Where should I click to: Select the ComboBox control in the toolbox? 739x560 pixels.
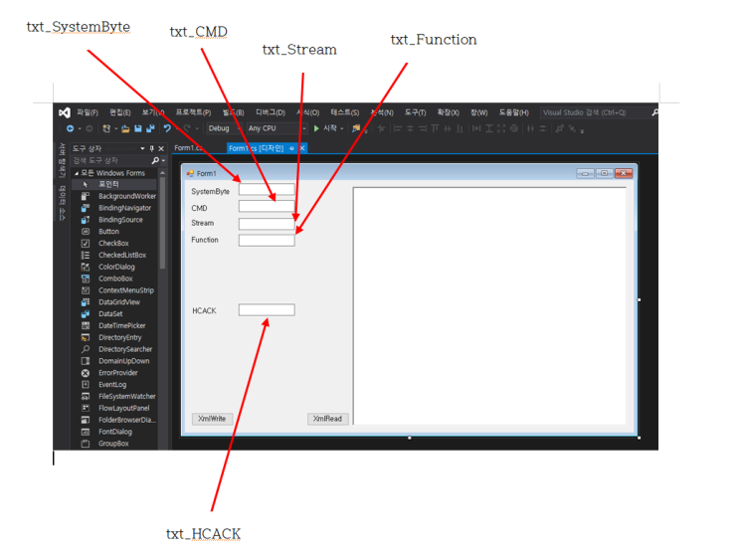coord(114,279)
